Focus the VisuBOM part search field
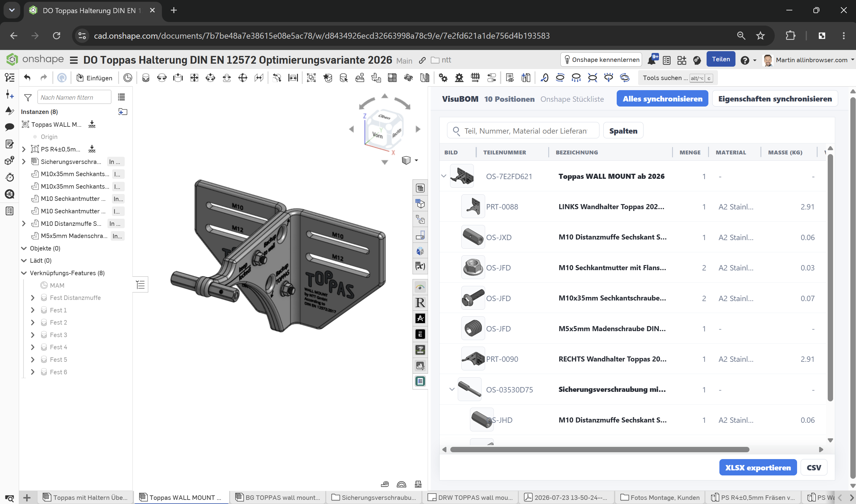Viewport: 856px width, 504px height. (523, 130)
